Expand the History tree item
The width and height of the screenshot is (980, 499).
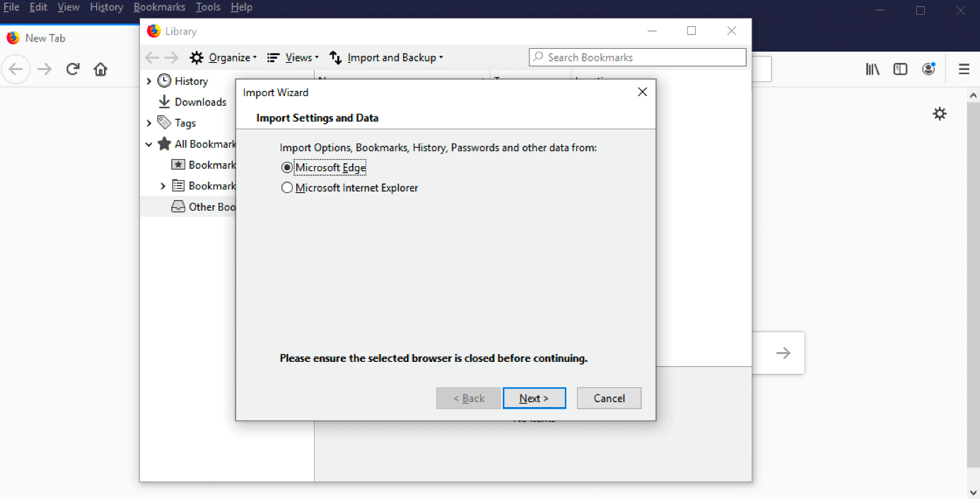148,81
